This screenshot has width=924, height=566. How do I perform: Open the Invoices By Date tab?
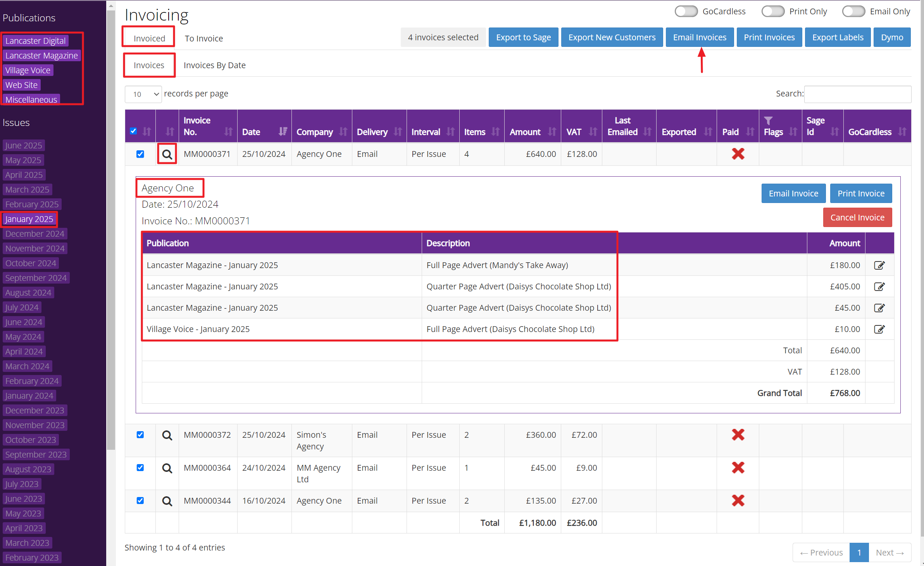click(215, 65)
